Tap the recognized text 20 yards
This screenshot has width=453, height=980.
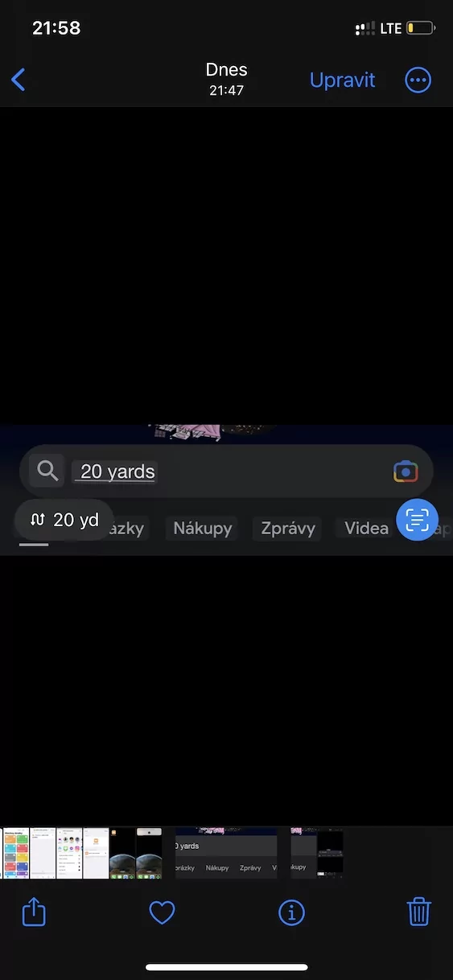[x=117, y=471]
